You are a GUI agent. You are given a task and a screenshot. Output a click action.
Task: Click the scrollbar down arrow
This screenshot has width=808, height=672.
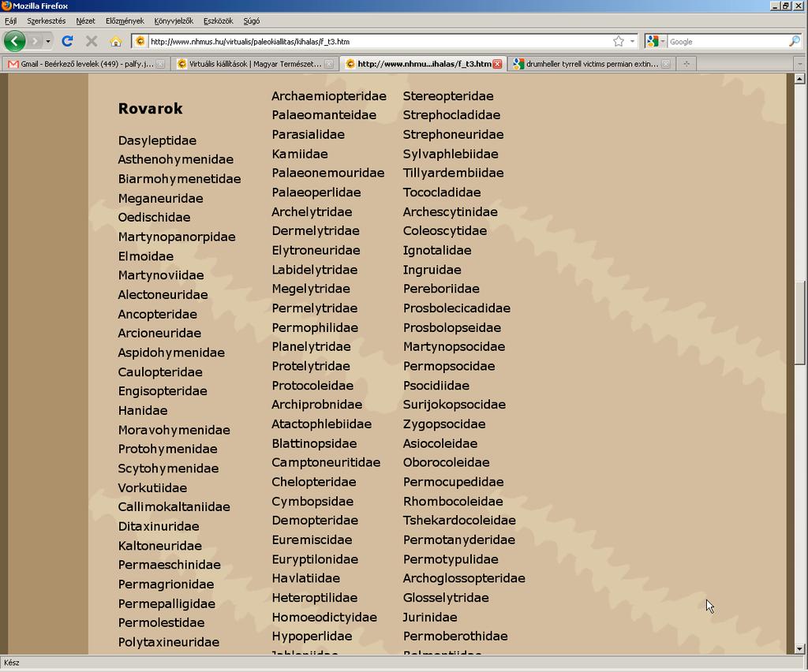pos(800,649)
